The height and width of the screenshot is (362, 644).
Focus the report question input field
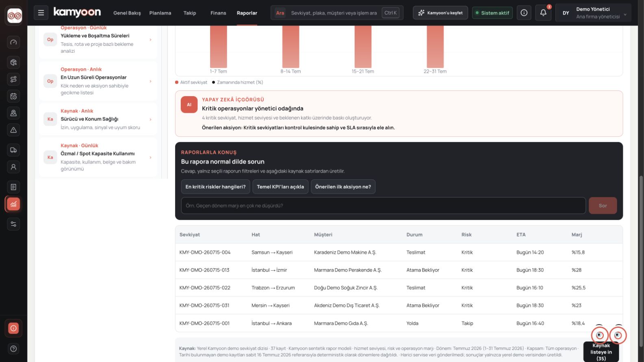[383, 206]
